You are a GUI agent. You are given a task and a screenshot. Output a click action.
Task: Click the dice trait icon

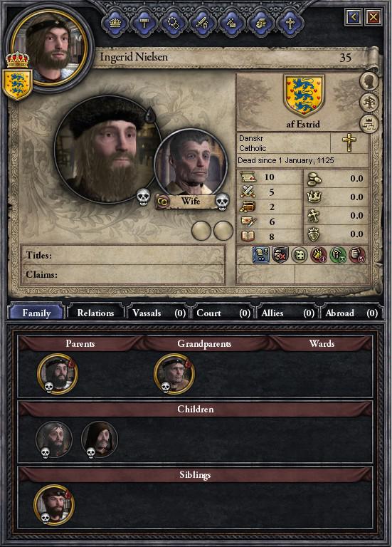pos(300,255)
